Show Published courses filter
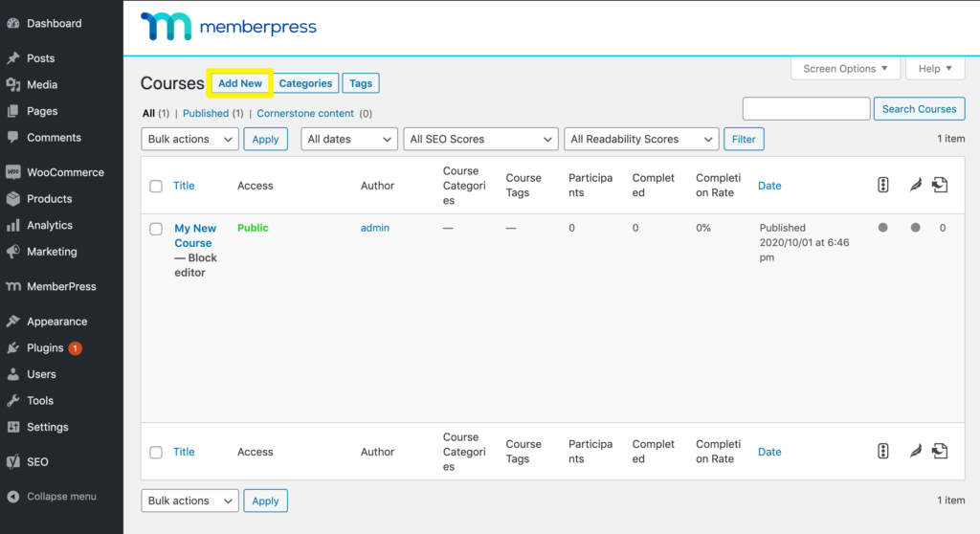This screenshot has height=534, width=980. click(x=206, y=113)
